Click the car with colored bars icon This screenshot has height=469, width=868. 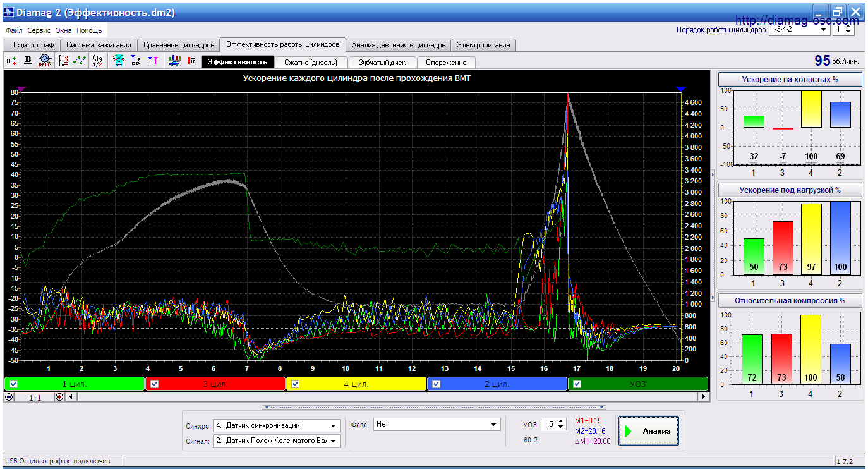coord(174,61)
